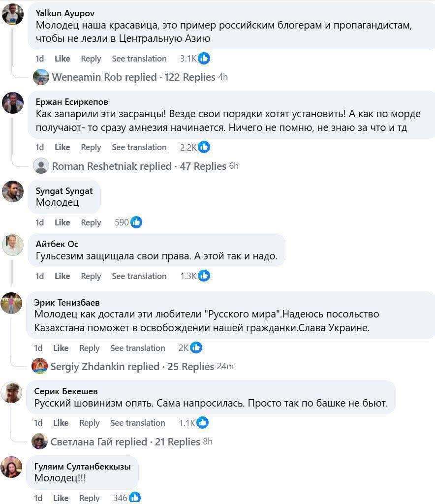
Task: Like Ержан Есиркепов's comment
Action: 62,147
